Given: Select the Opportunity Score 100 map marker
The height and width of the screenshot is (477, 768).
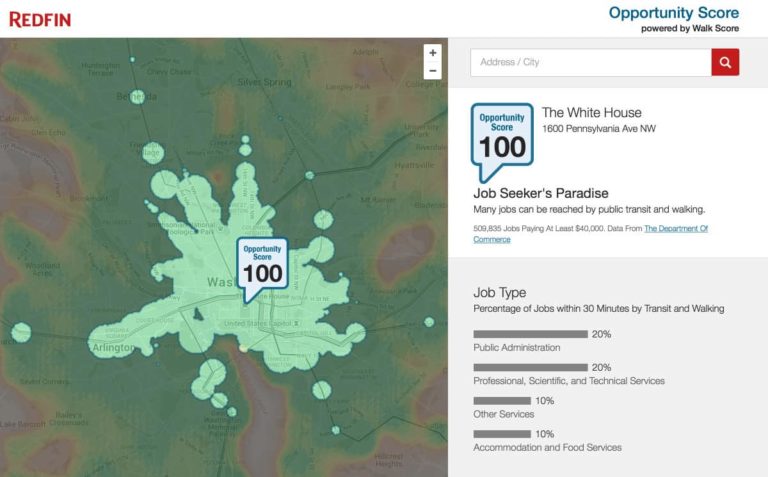Looking at the screenshot, I should click(x=262, y=266).
